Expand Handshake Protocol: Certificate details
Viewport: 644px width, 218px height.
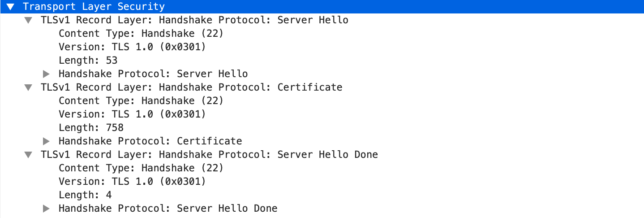click(x=46, y=141)
